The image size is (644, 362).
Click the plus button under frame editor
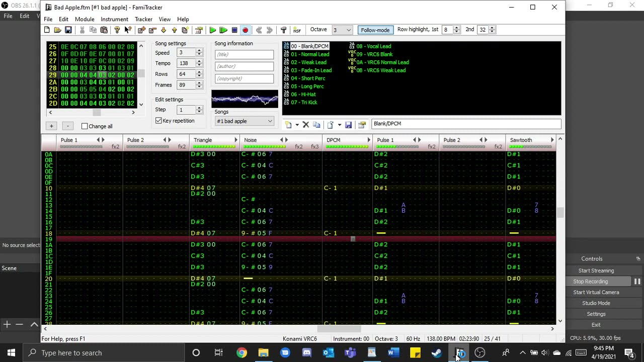[51, 126]
